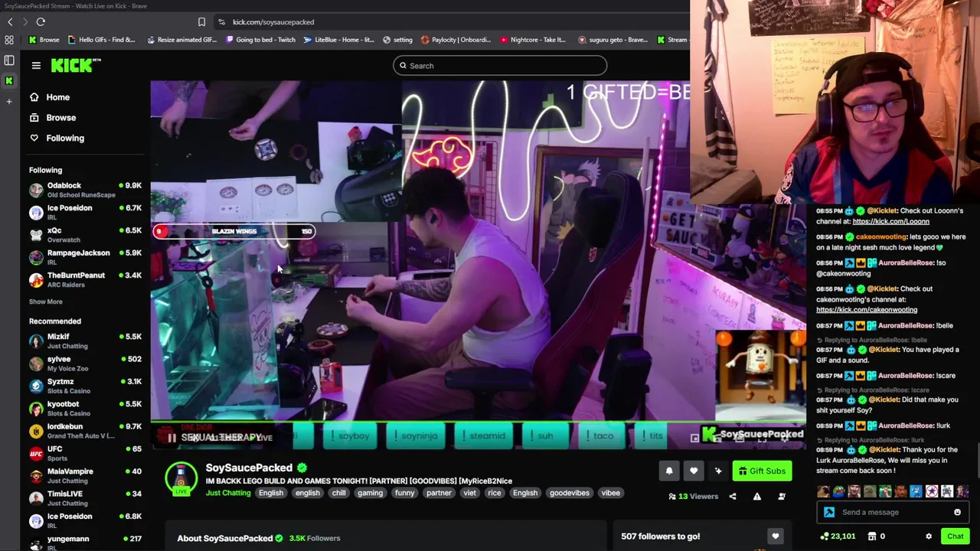Viewport: 980px width, 551px height.
Task: Insert pug emote from quick emotes
Action: 823,491
